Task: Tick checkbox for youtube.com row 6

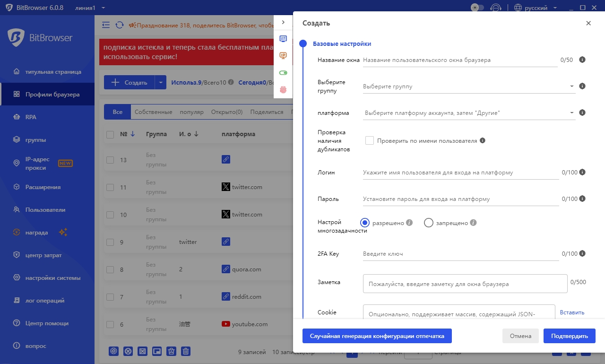Action: [x=110, y=325]
